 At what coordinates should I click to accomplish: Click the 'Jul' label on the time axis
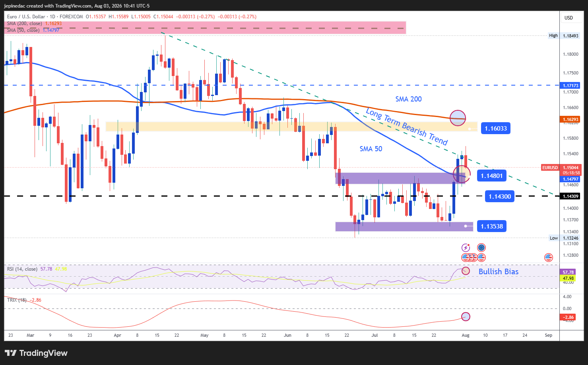click(x=375, y=335)
